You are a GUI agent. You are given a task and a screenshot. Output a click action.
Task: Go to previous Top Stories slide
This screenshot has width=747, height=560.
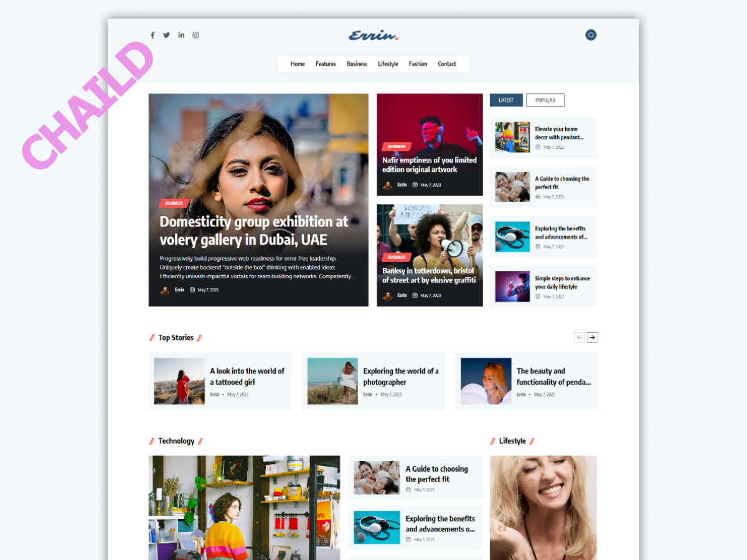pos(579,337)
